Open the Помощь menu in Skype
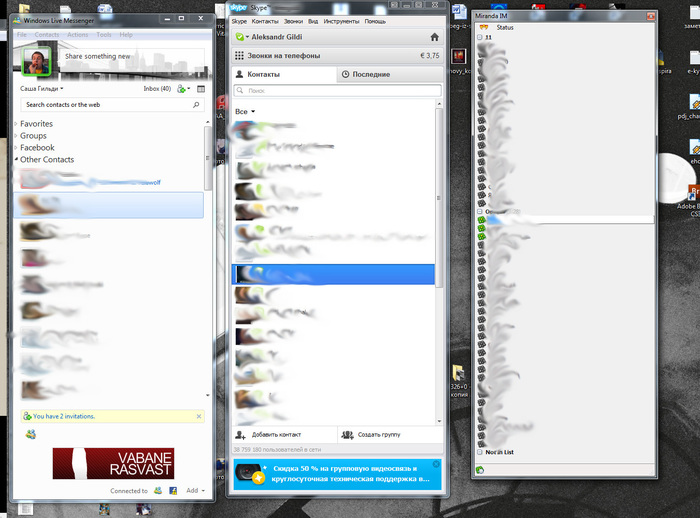Screen dimensions: 700x518 (375, 21)
